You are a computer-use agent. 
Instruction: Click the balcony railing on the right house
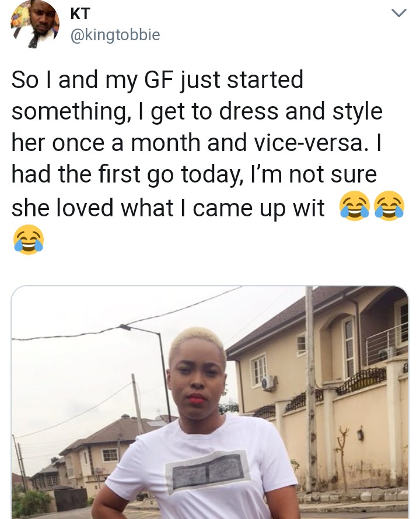tap(387, 344)
